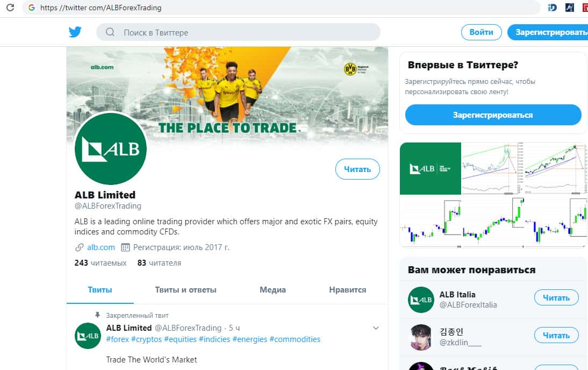Click the #forex hashtag
588x370 pixels.
pos(117,339)
